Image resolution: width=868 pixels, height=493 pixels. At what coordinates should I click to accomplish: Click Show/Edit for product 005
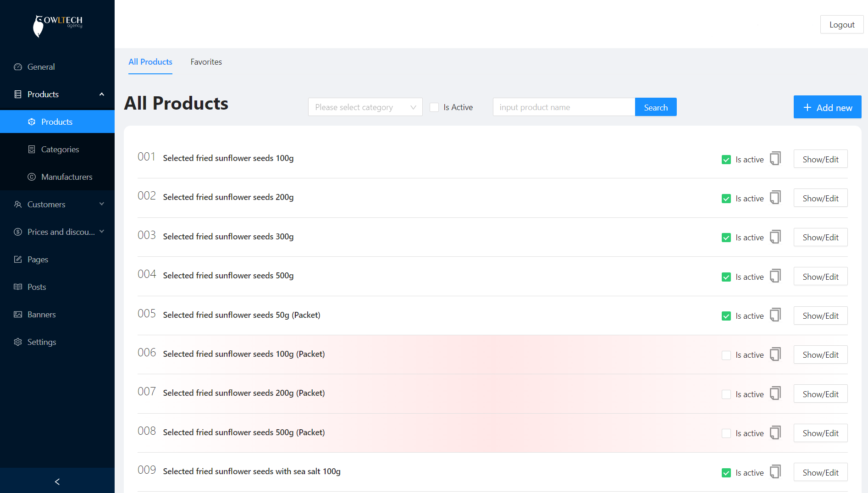tap(820, 316)
